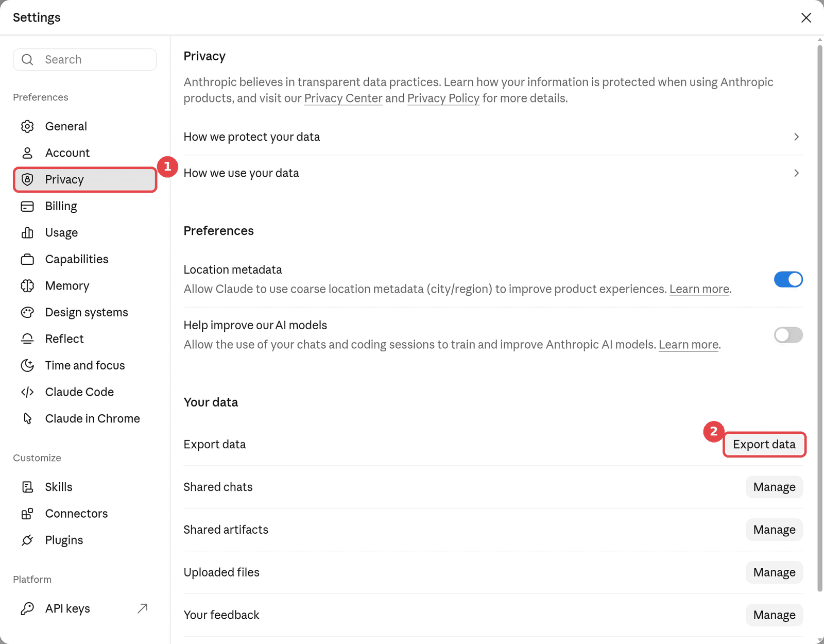Click the Connectors blocks icon
Screen dimensions: 824x644
[27, 514]
